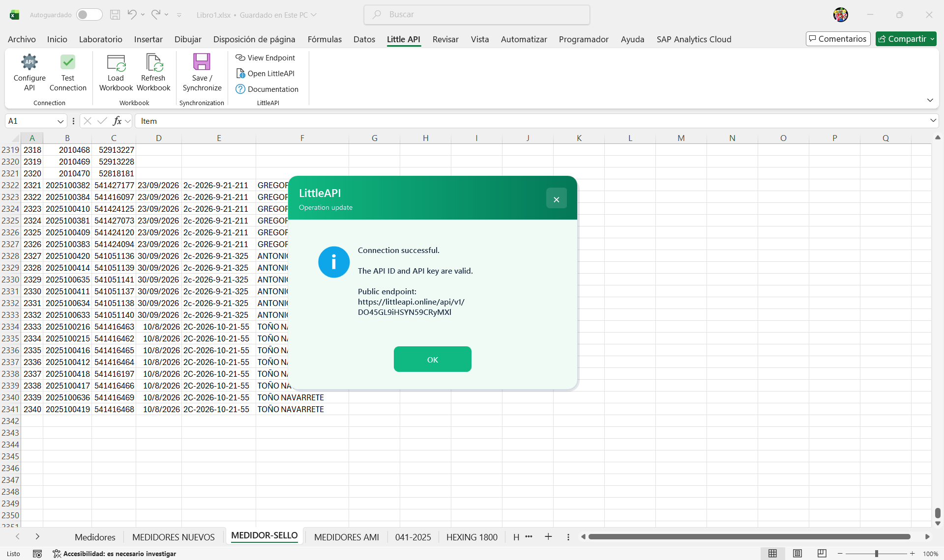Click the horizontal scrollbar bar
Viewport: 944px width, 560px height.
click(749, 537)
